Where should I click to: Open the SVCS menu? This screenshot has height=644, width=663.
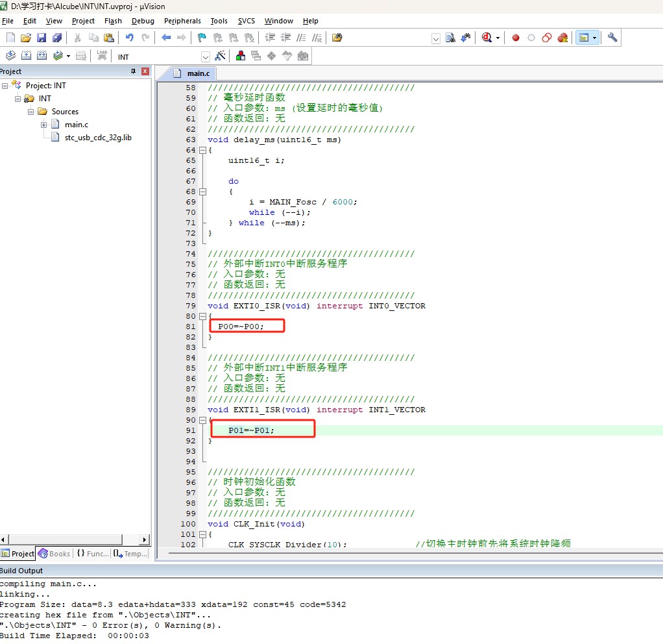pyautogui.click(x=247, y=21)
